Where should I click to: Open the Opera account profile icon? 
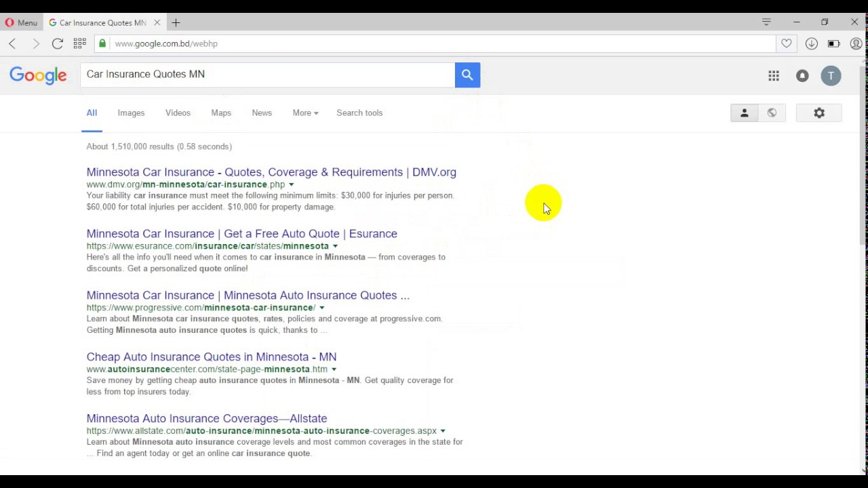[x=856, y=43]
